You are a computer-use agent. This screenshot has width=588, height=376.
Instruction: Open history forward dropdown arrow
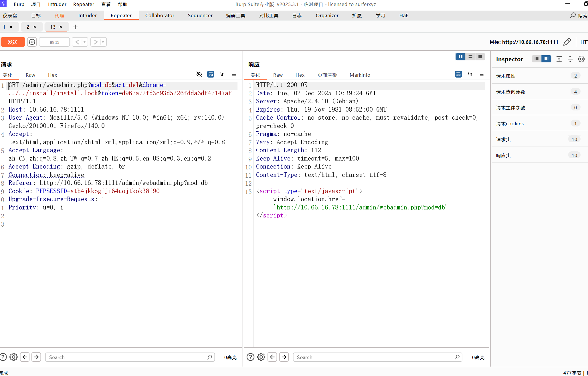coord(103,42)
